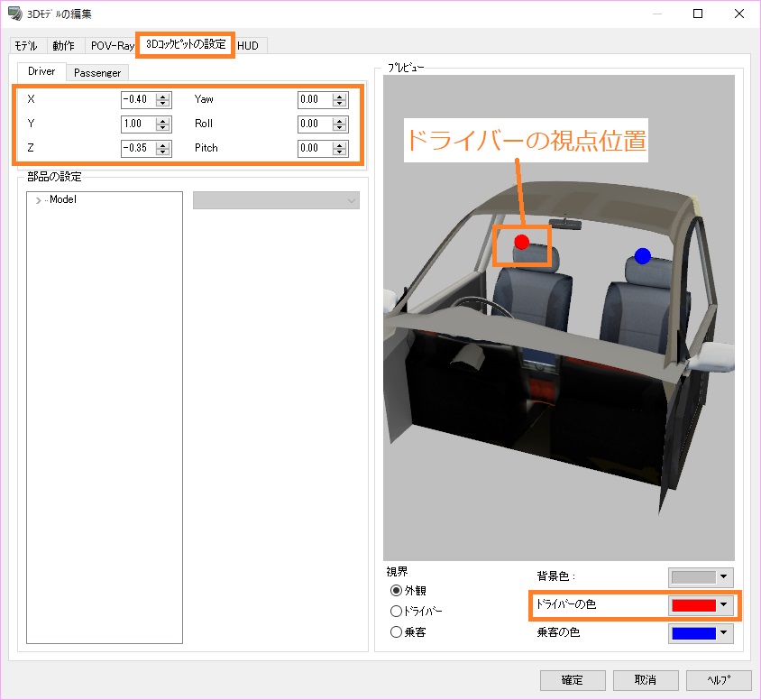Click the red driver viewpoint marker
Screen dimensions: 761x700
(x=522, y=242)
